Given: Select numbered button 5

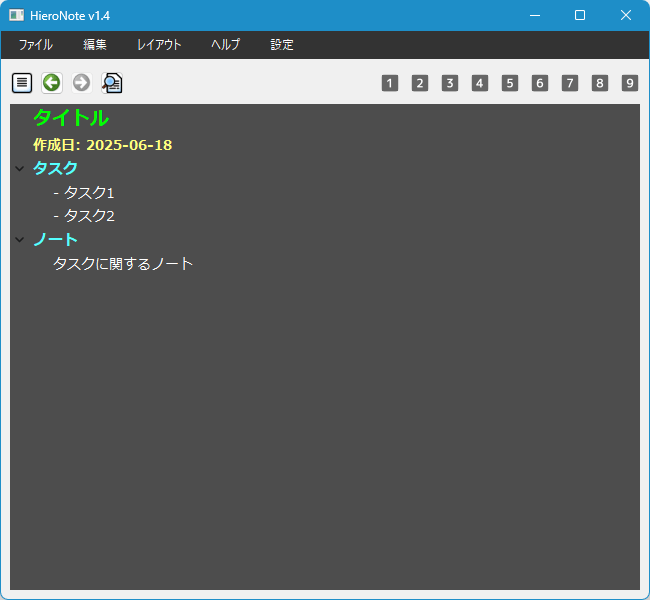Looking at the screenshot, I should tap(510, 83).
